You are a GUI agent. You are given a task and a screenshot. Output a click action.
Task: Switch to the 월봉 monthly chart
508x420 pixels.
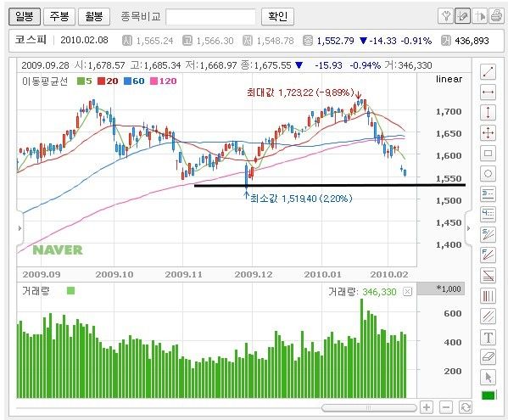94,16
